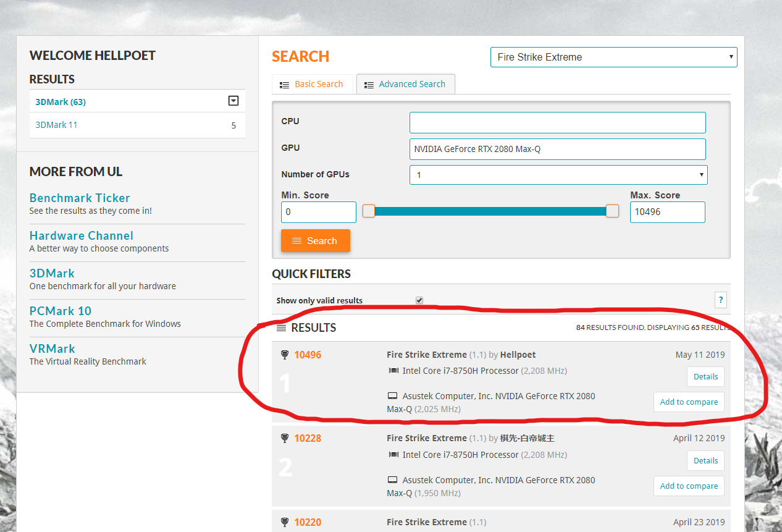Add the April 12 2019 result to compare
Viewport: 782px width, 532px height.
pyautogui.click(x=689, y=486)
